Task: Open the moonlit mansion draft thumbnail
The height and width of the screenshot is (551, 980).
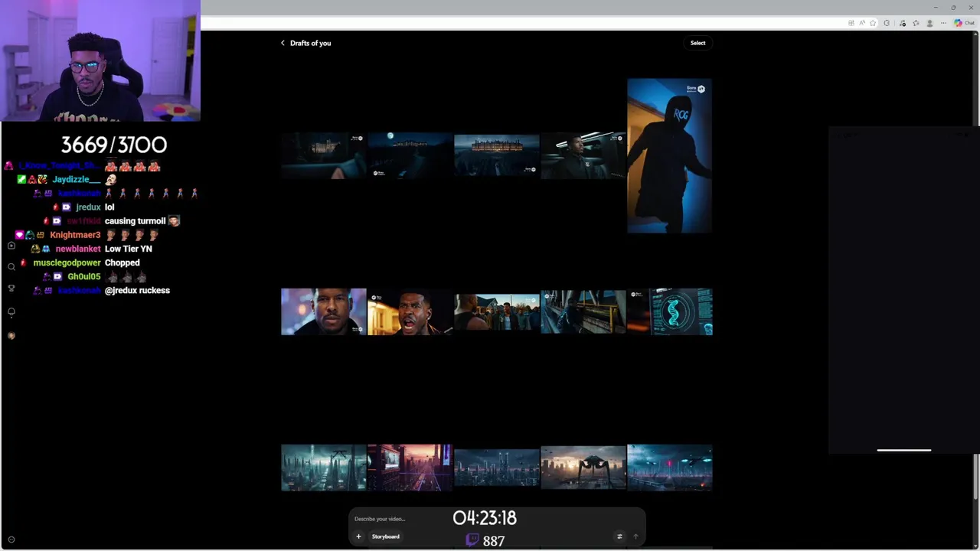Action: pos(410,155)
